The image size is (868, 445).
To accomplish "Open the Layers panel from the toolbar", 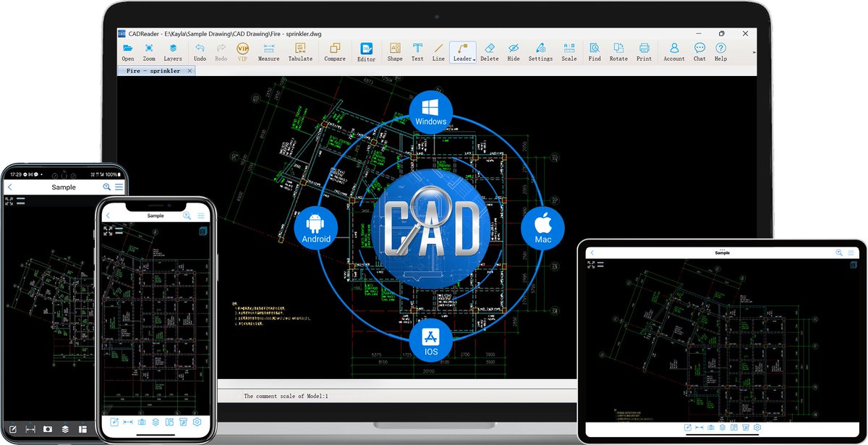I will coord(173,51).
